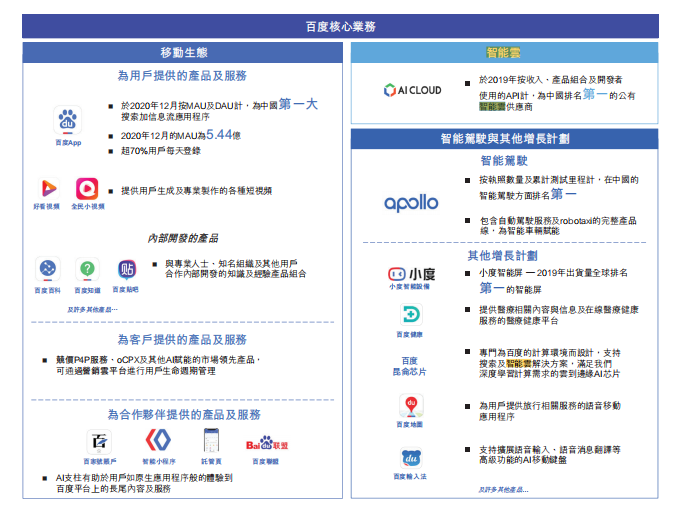The height and width of the screenshot is (513, 692).
Task: Select the 百度貼吧 icon
Action: pos(127,269)
